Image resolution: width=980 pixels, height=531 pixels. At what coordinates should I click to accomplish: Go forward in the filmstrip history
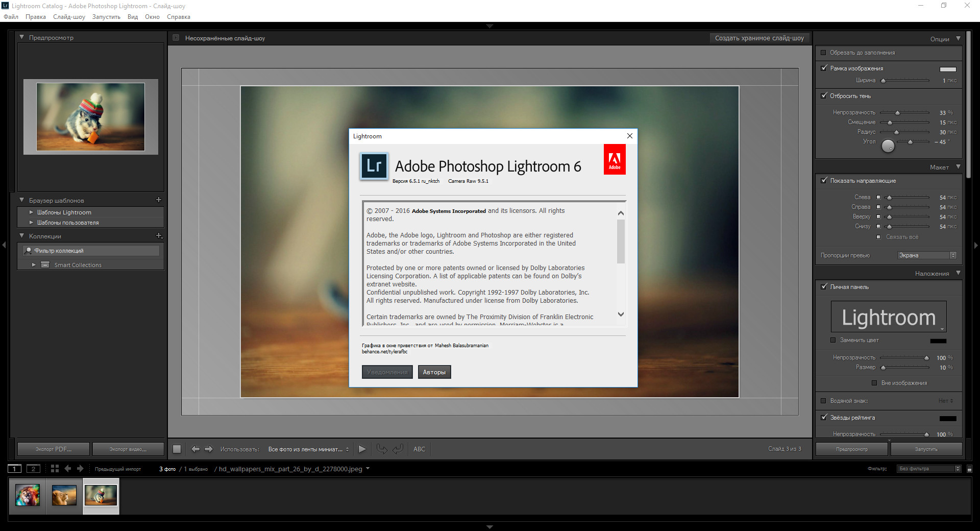[x=80, y=469]
